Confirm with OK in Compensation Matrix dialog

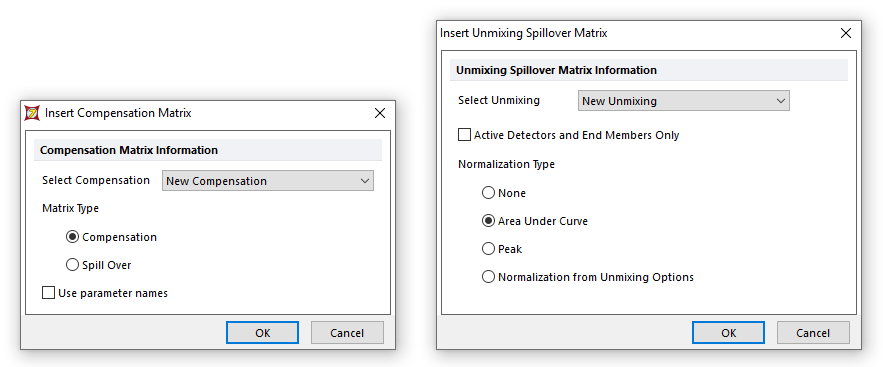(262, 333)
